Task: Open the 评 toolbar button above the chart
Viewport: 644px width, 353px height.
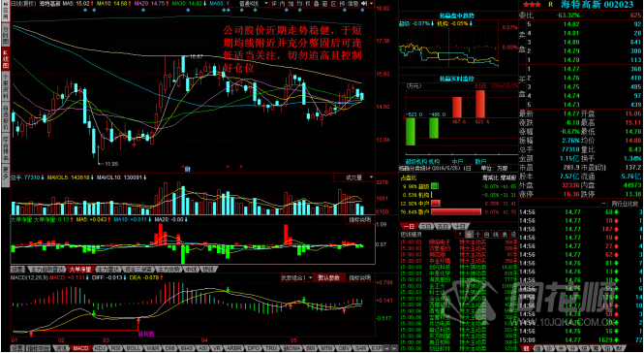Action: point(274,3)
